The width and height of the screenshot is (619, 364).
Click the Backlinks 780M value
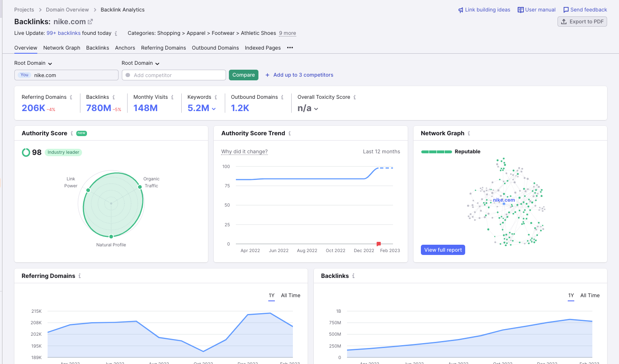pyautogui.click(x=98, y=108)
